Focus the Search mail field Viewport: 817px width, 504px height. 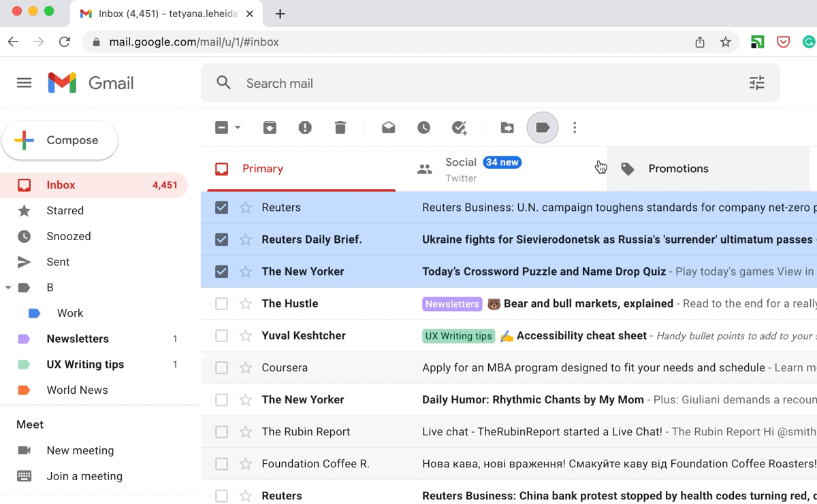click(490, 83)
